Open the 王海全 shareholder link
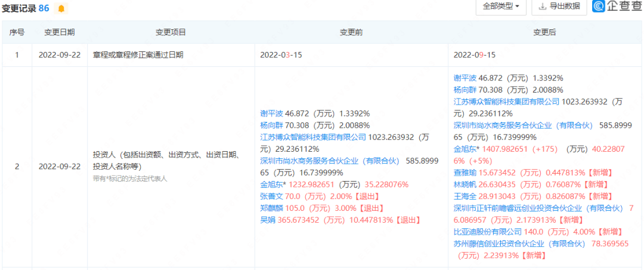This screenshot has height=270, width=644. click(x=465, y=197)
